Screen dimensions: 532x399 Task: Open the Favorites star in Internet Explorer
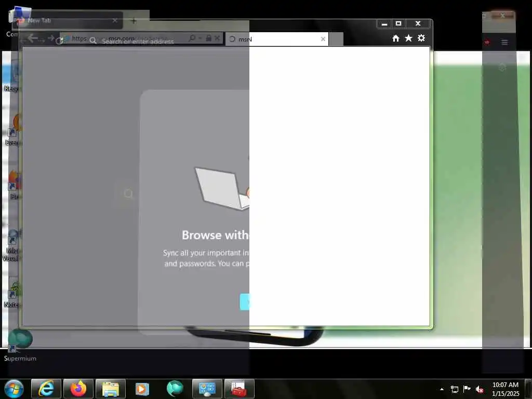(408, 38)
